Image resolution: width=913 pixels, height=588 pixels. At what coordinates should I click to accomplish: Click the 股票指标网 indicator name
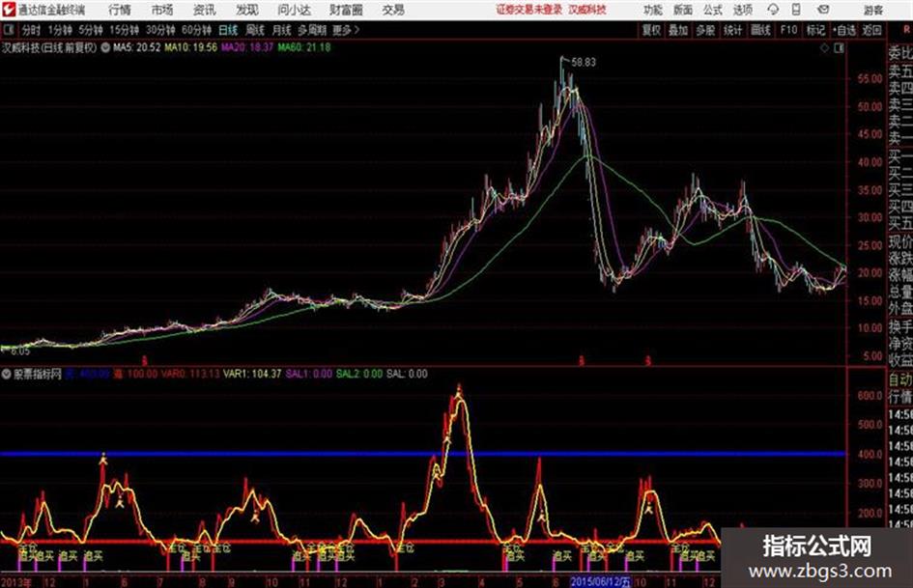pos(38,375)
